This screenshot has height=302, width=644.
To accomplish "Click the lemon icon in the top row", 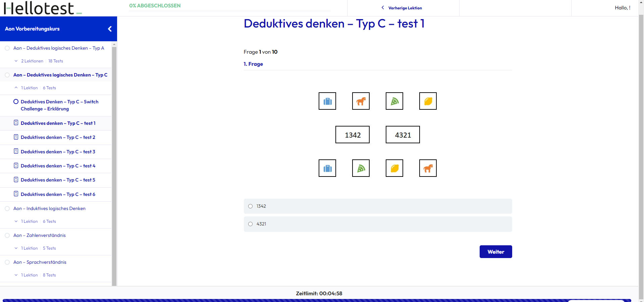I will click(428, 101).
